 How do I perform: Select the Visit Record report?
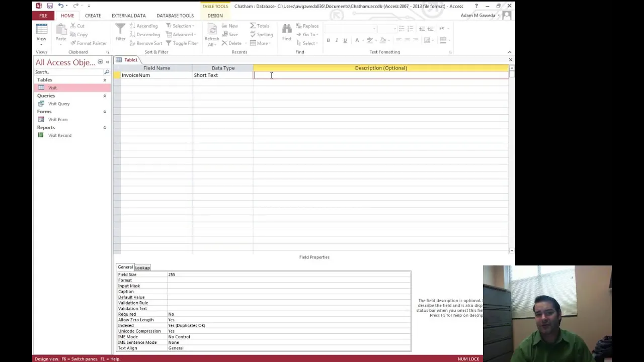point(59,135)
